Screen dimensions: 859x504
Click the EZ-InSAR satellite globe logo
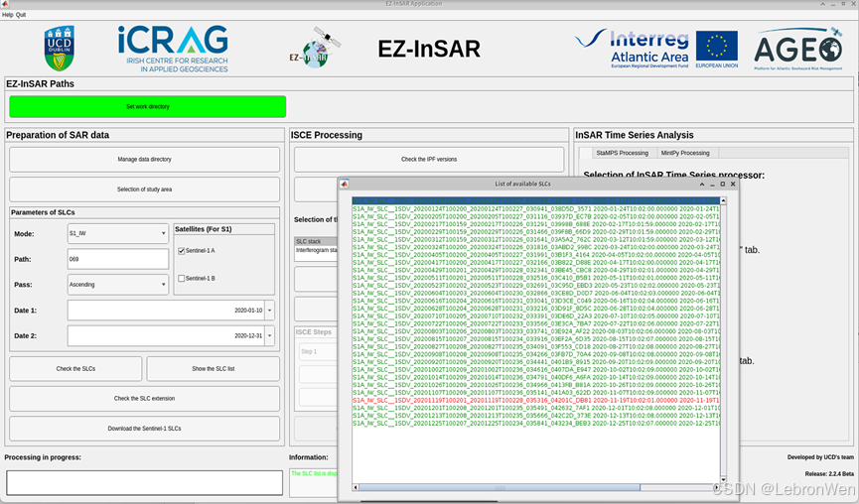tap(315, 49)
